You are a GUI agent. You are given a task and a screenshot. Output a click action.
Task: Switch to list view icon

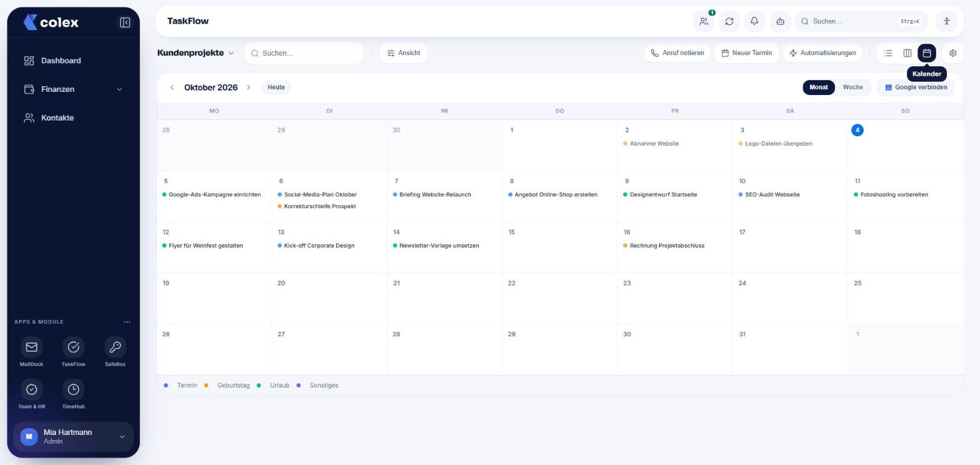click(888, 53)
